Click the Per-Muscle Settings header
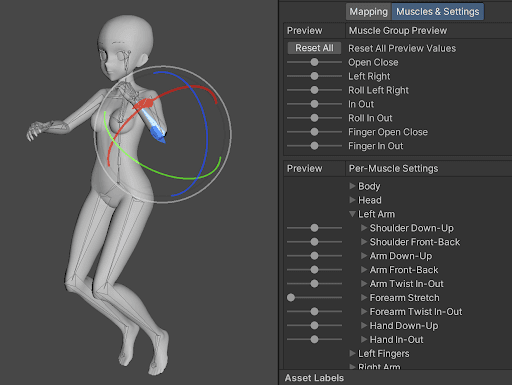The height and width of the screenshot is (385, 512). pyautogui.click(x=393, y=169)
